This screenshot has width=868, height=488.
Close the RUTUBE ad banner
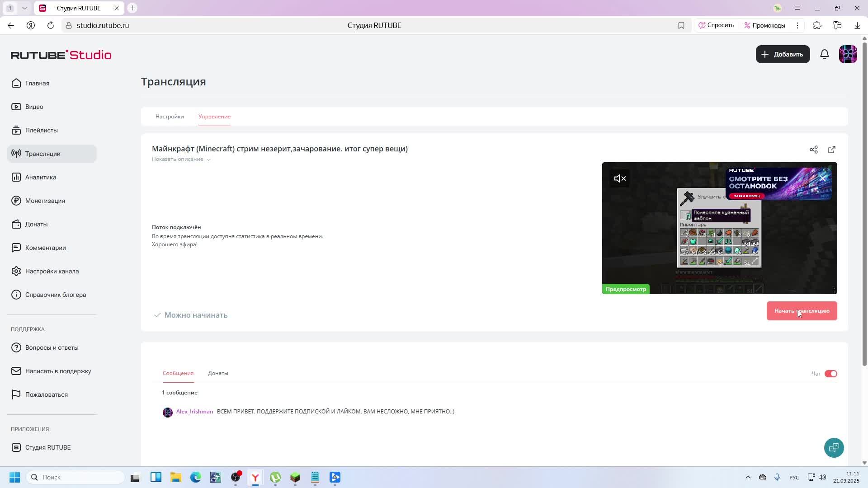click(822, 178)
